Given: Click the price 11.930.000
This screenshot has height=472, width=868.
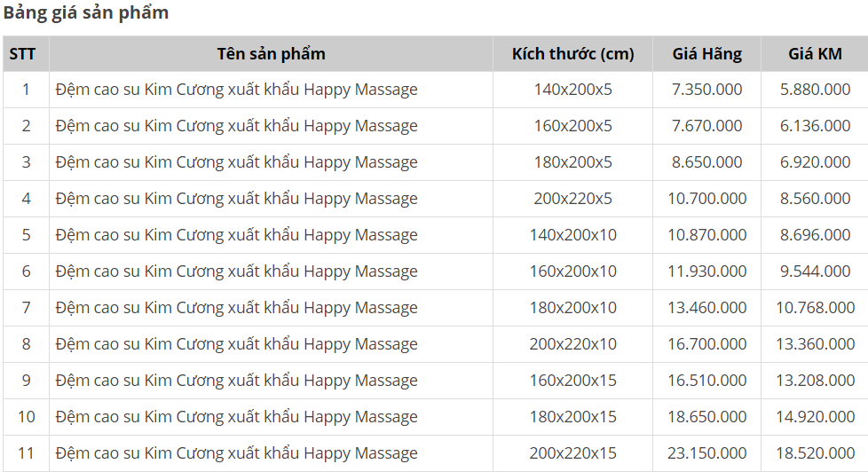Looking at the screenshot, I should click(706, 271).
